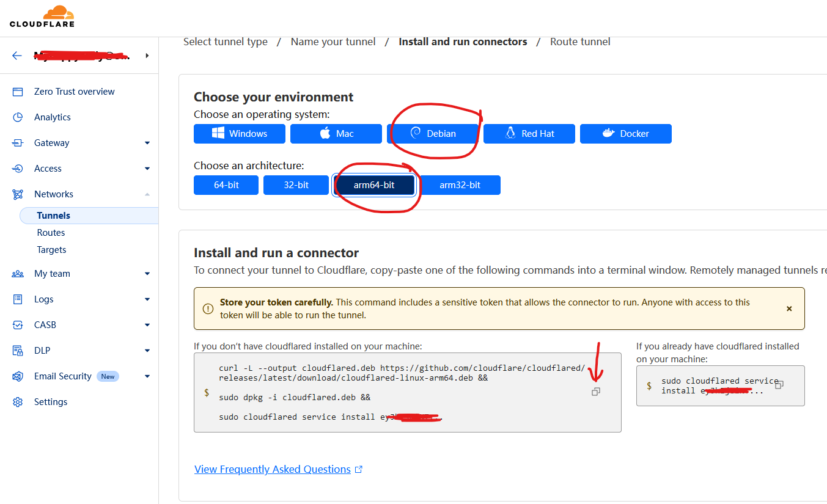Select 64-bit architecture
Screen dimensions: 827x504
coord(226,185)
